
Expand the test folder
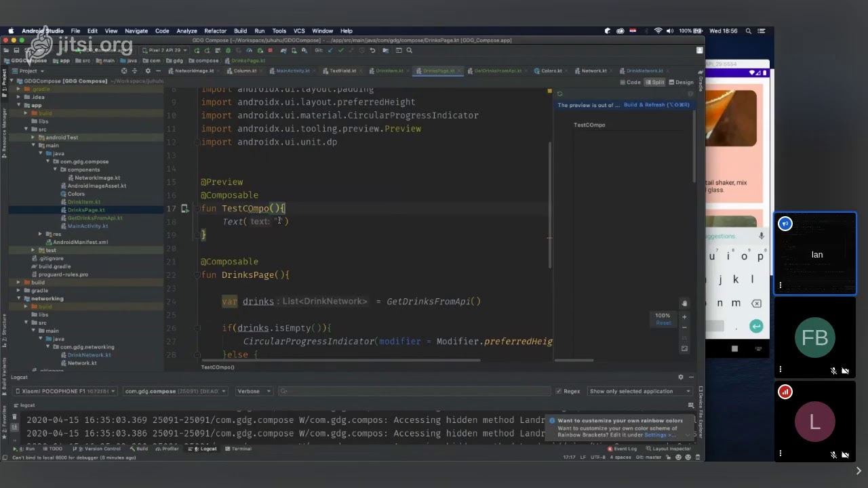click(x=33, y=250)
